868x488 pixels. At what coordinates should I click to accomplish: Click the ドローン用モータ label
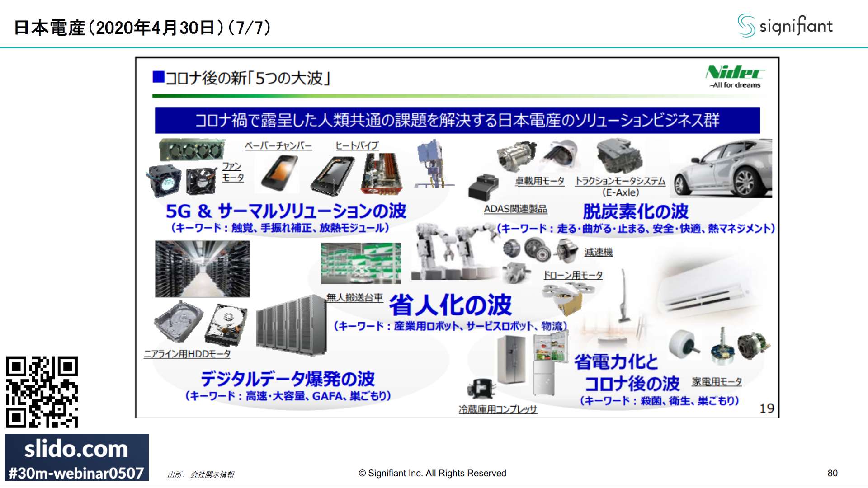click(572, 275)
